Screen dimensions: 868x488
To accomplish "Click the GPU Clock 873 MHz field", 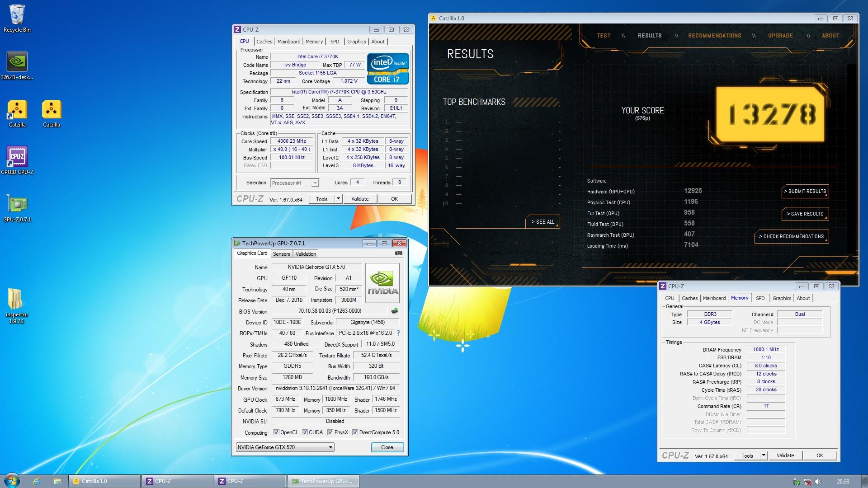I will click(x=285, y=399).
